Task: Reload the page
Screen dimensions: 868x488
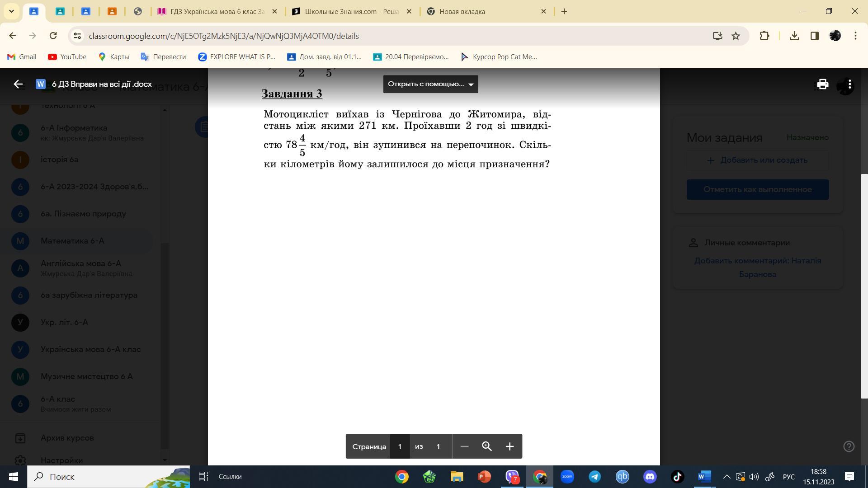Action: tap(53, 36)
